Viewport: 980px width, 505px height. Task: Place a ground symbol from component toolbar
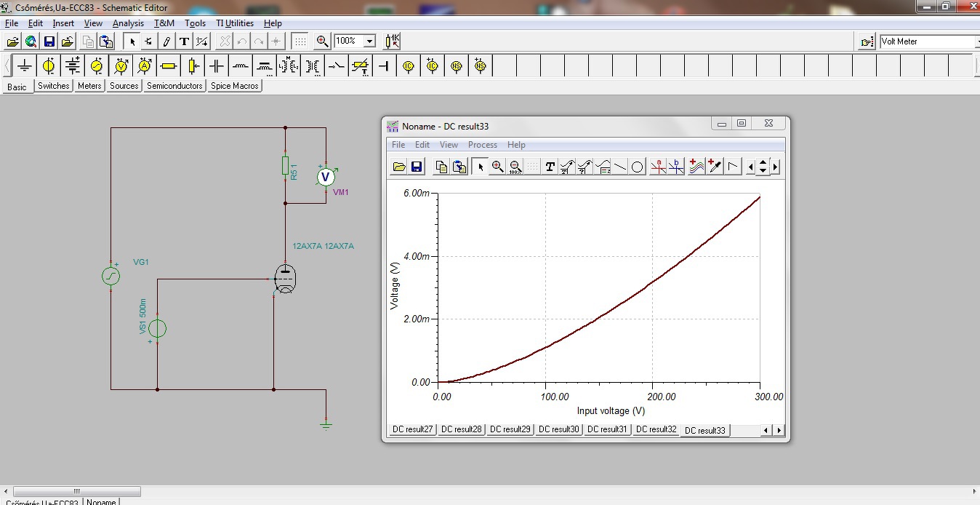point(25,66)
